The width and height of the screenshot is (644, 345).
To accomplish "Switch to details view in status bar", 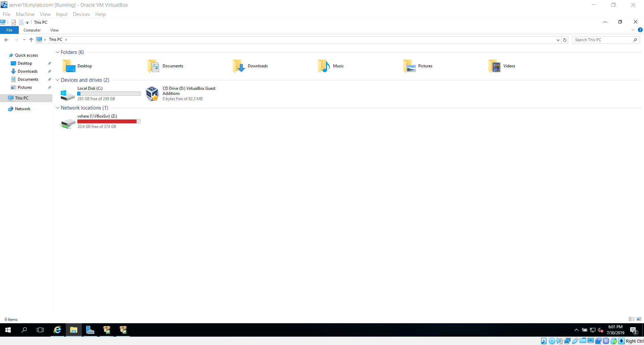I will pos(632,319).
